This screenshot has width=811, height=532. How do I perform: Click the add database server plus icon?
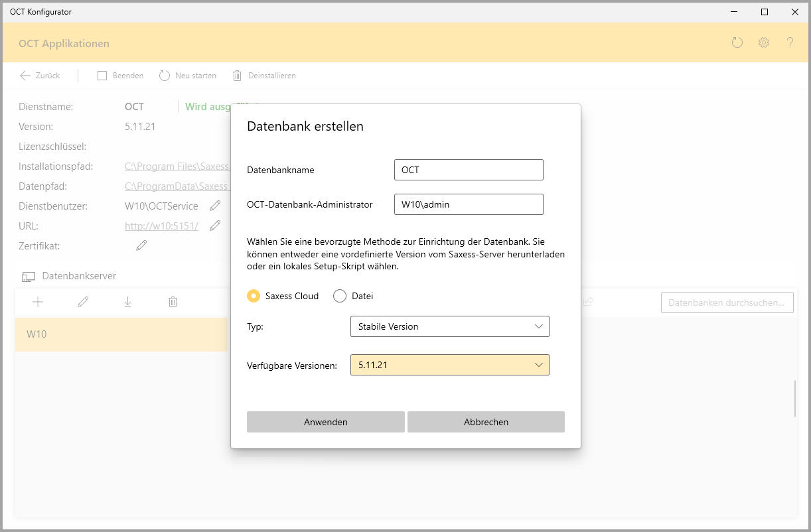(38, 302)
